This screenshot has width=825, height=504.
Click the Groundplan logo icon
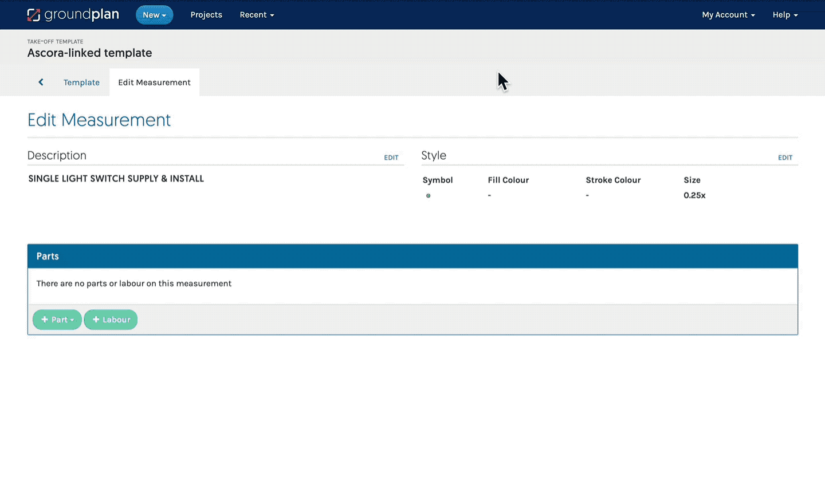pyautogui.click(x=34, y=15)
